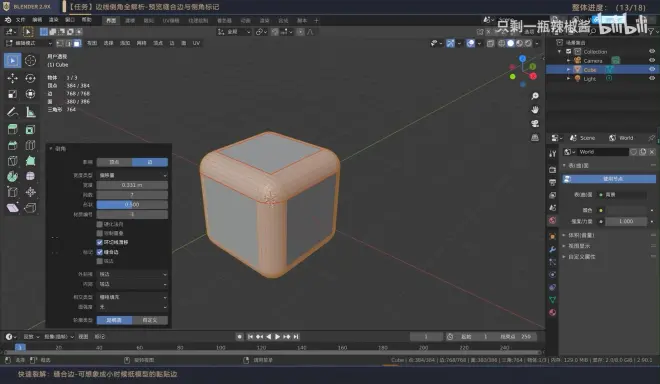Select the Extrude Region tool

point(12,130)
